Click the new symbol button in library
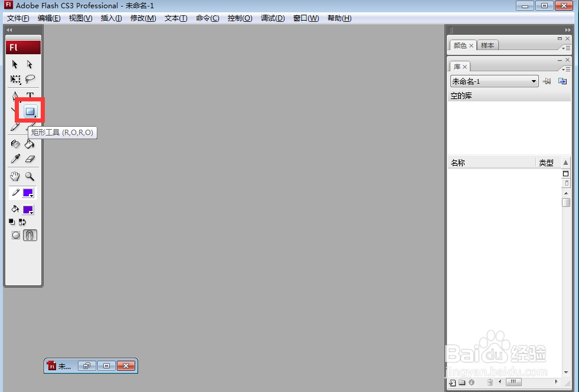Screen dimensions: 579x392 click(452, 383)
